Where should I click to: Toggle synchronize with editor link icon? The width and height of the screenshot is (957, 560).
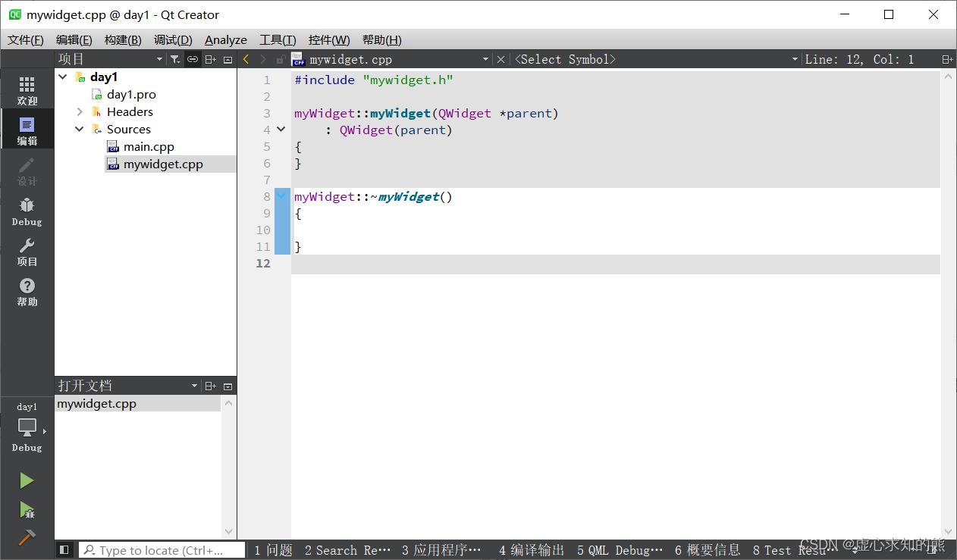click(193, 59)
